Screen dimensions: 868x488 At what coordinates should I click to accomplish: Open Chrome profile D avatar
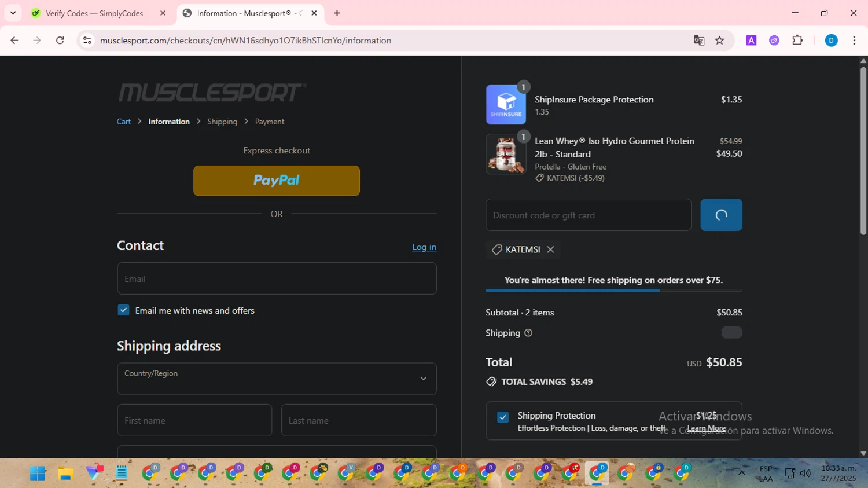pyautogui.click(x=831, y=41)
